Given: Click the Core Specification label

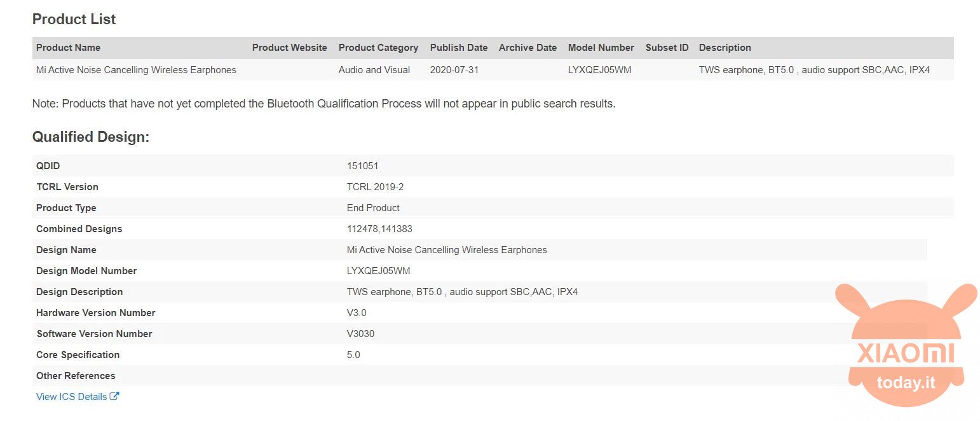Looking at the screenshot, I should [78, 355].
